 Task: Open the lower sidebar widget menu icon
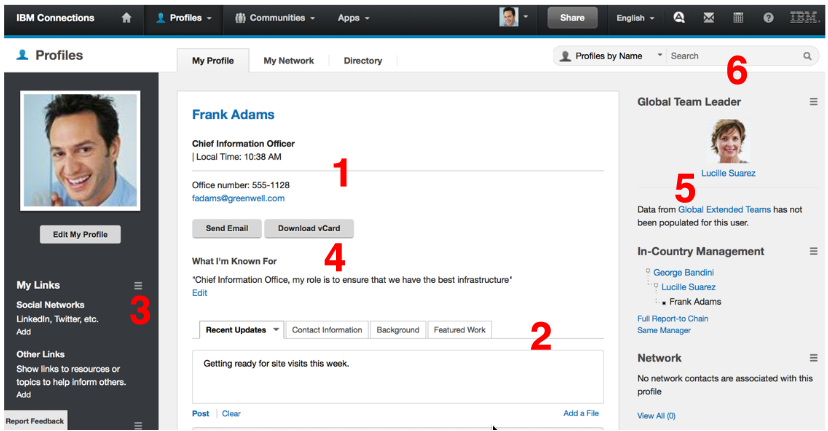138,425
